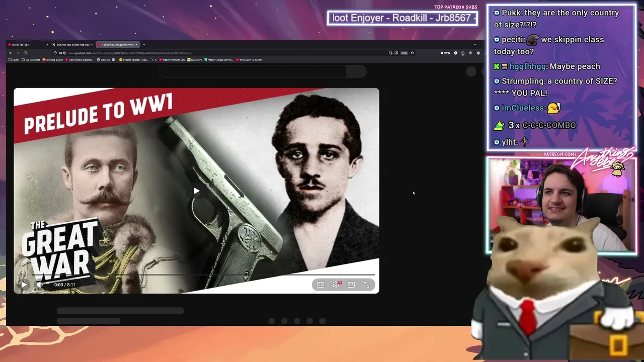Expand the tab list chevron
The width and height of the screenshot is (644, 362).
[475, 45]
